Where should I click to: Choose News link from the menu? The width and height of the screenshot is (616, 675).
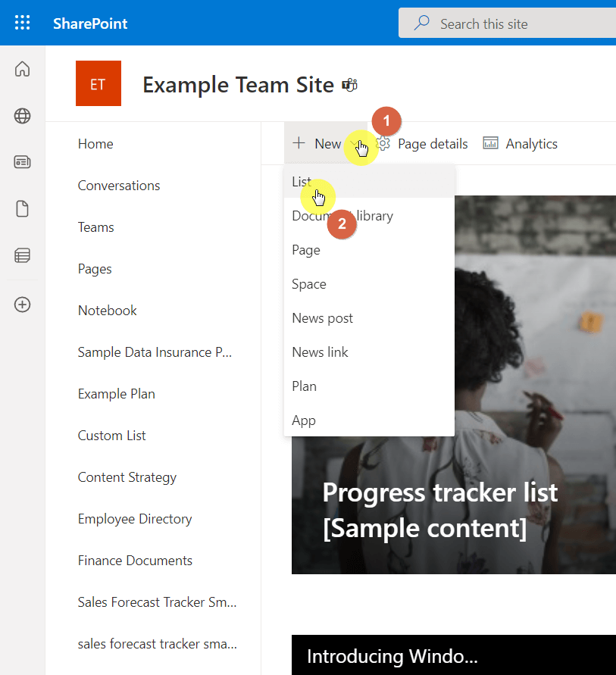pos(369,352)
